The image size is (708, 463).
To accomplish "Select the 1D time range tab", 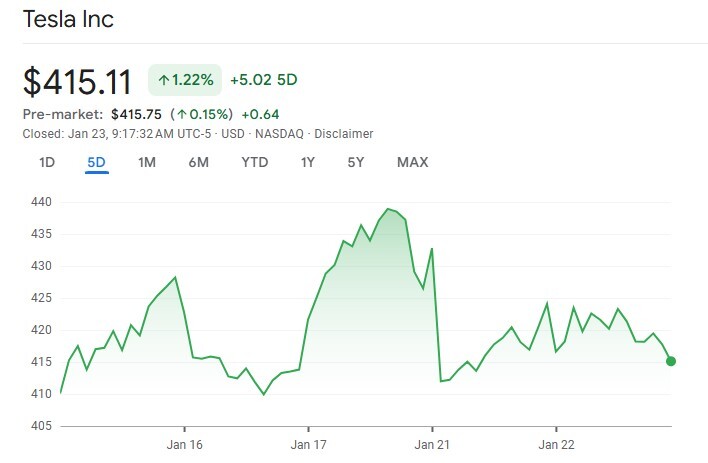I will click(47, 162).
